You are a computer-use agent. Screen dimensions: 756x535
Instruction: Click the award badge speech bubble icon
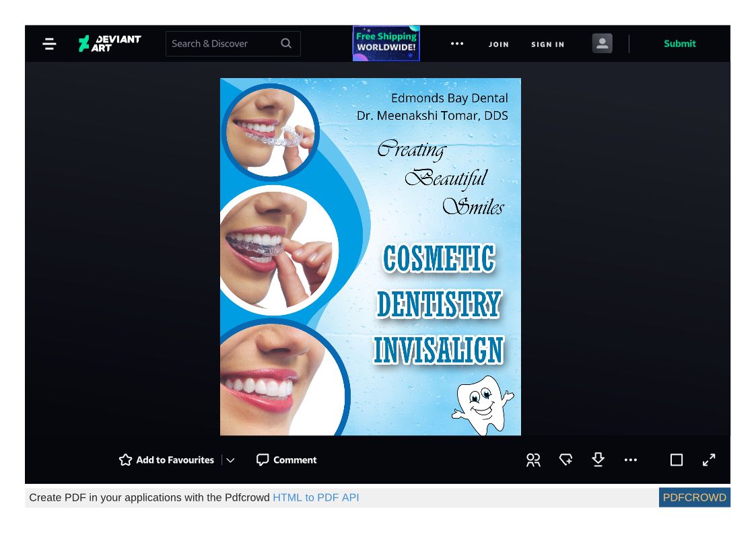click(565, 460)
